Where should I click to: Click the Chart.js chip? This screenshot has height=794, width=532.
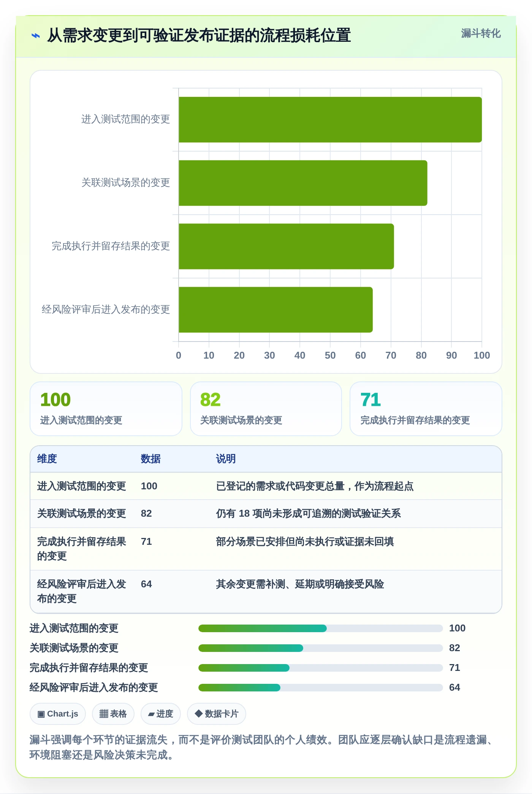[x=58, y=714]
